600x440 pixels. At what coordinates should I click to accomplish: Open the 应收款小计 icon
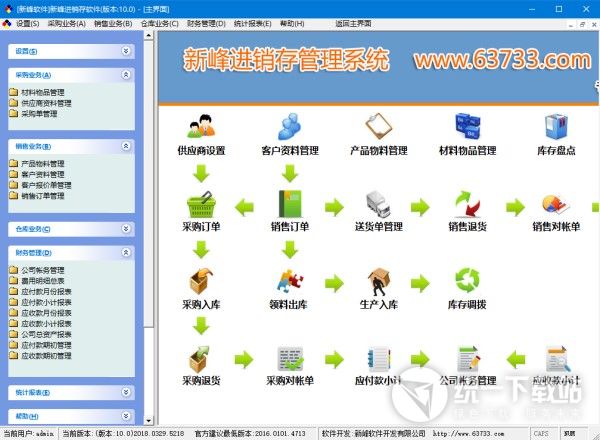point(557,359)
